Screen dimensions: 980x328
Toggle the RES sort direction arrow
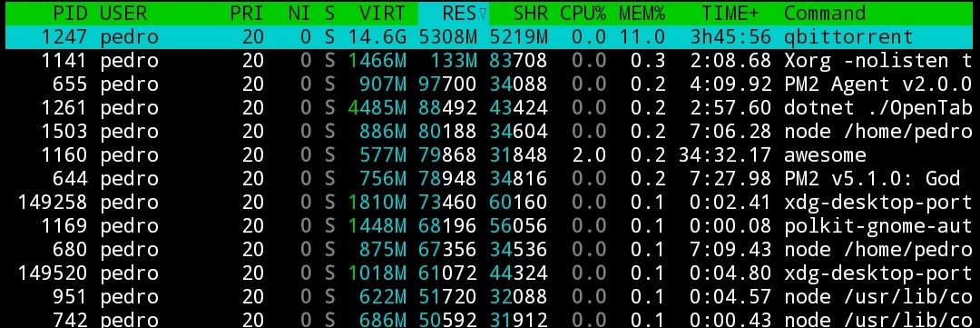483,13
